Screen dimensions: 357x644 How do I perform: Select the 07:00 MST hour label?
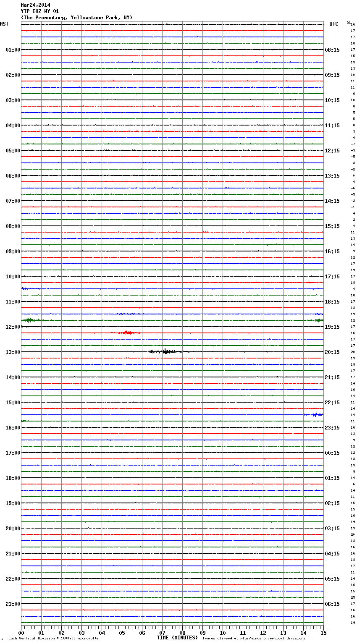pyautogui.click(x=13, y=201)
